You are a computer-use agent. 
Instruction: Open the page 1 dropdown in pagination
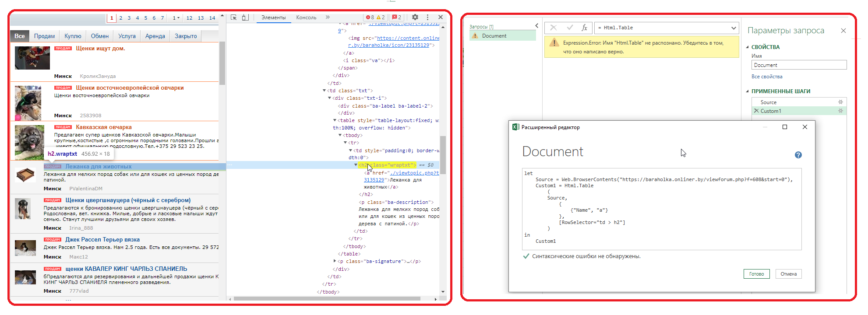[176, 18]
